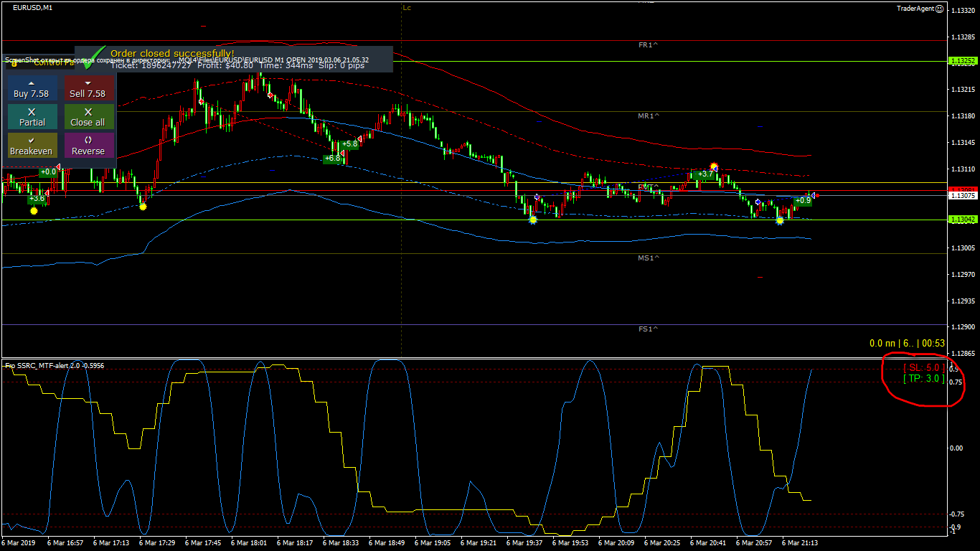Click the red arrow marker at current price

tap(816, 195)
